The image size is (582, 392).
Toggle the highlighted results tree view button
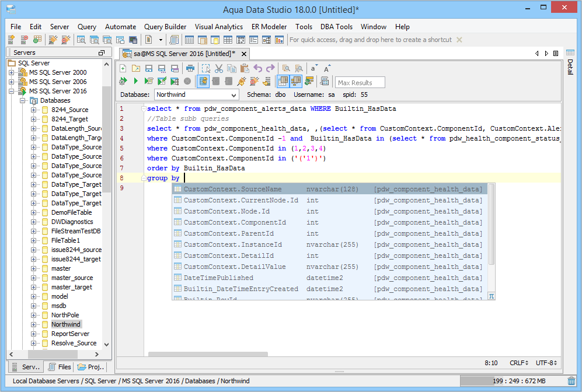[296, 82]
